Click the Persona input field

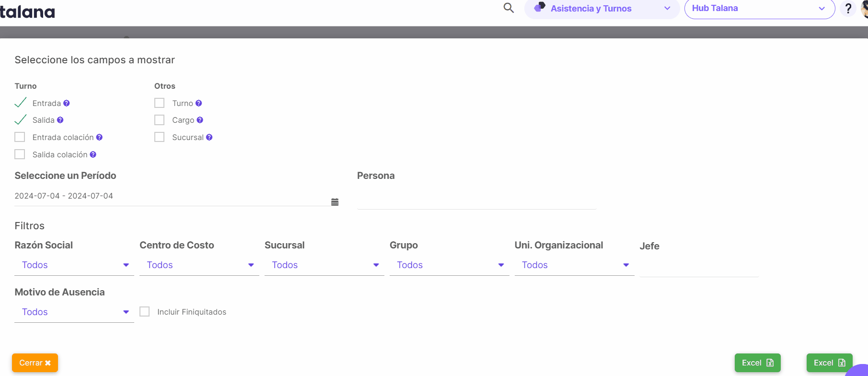coord(476,199)
